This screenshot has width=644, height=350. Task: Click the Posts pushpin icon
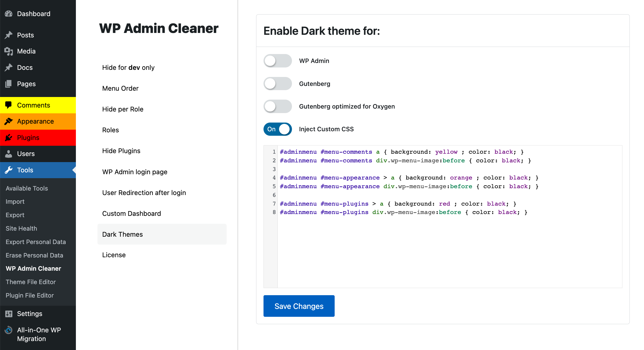coord(9,35)
